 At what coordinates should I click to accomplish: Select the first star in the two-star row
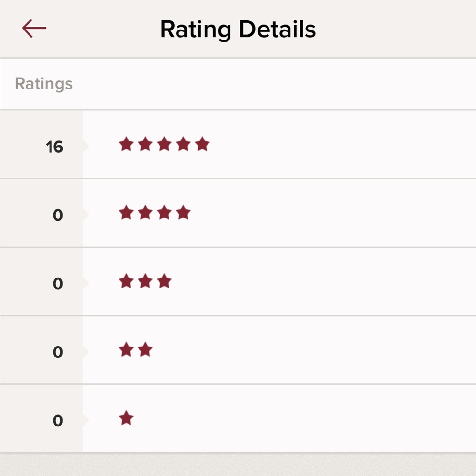pos(127,350)
